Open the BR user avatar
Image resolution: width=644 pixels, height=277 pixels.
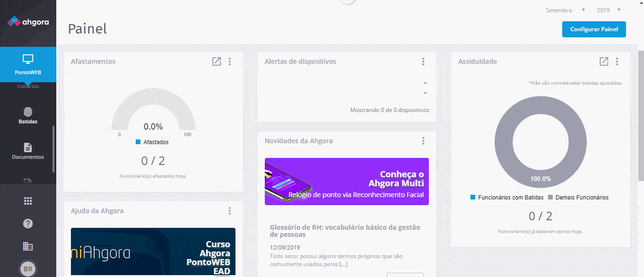point(28,269)
